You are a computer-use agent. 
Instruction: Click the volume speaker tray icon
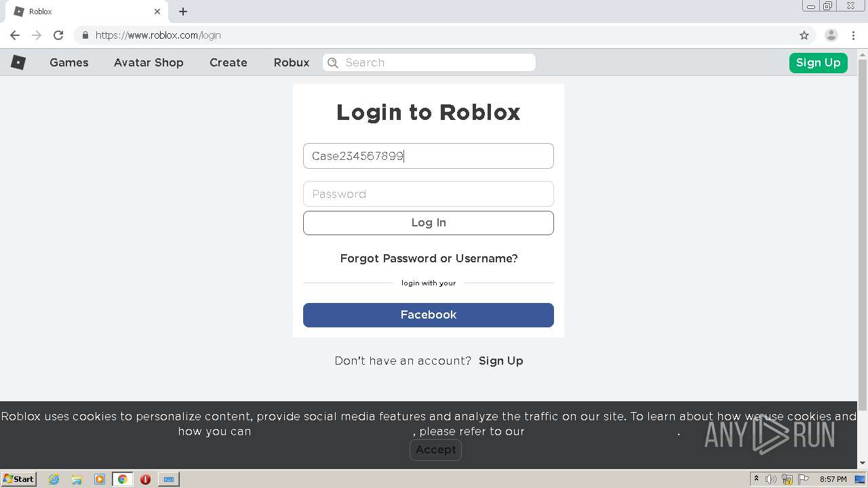pos(771,479)
